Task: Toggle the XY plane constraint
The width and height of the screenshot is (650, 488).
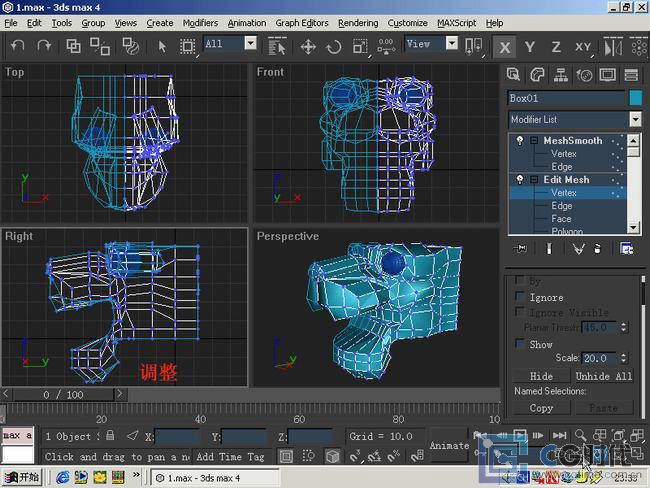Action: [582, 47]
